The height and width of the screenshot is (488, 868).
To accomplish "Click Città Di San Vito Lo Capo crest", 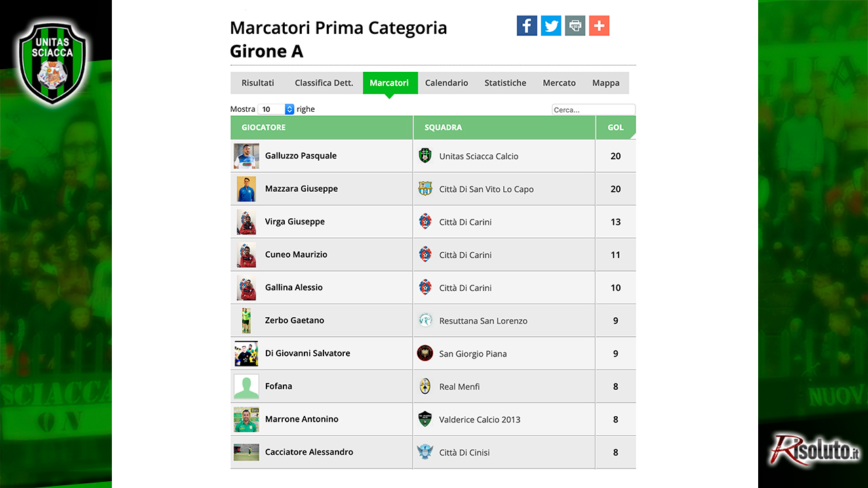I will point(425,188).
